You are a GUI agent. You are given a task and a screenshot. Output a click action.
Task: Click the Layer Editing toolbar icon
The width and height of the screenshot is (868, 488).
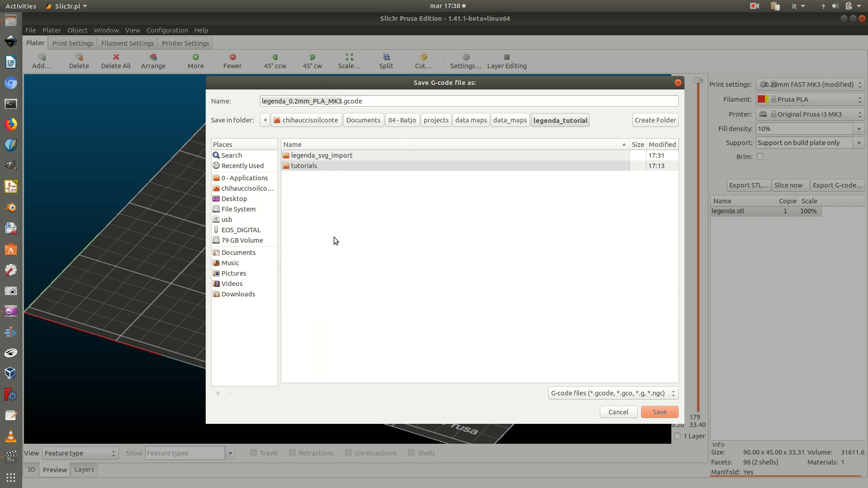(x=507, y=57)
